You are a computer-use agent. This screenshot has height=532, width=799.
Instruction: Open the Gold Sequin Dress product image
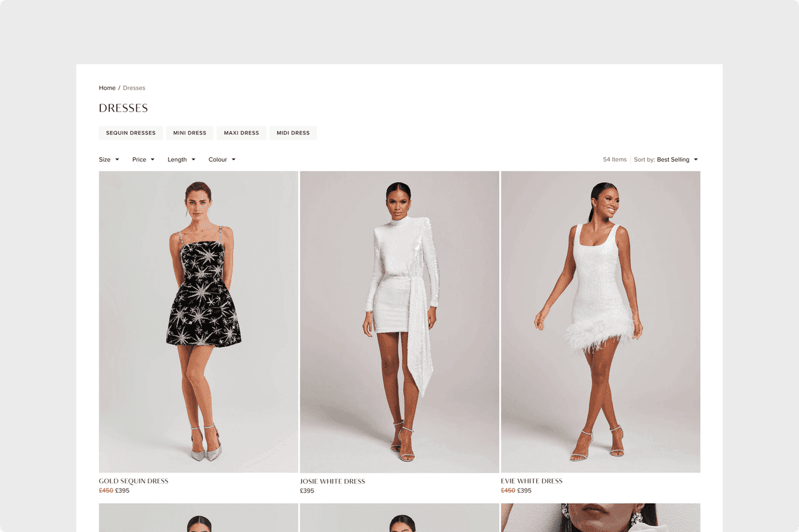199,322
